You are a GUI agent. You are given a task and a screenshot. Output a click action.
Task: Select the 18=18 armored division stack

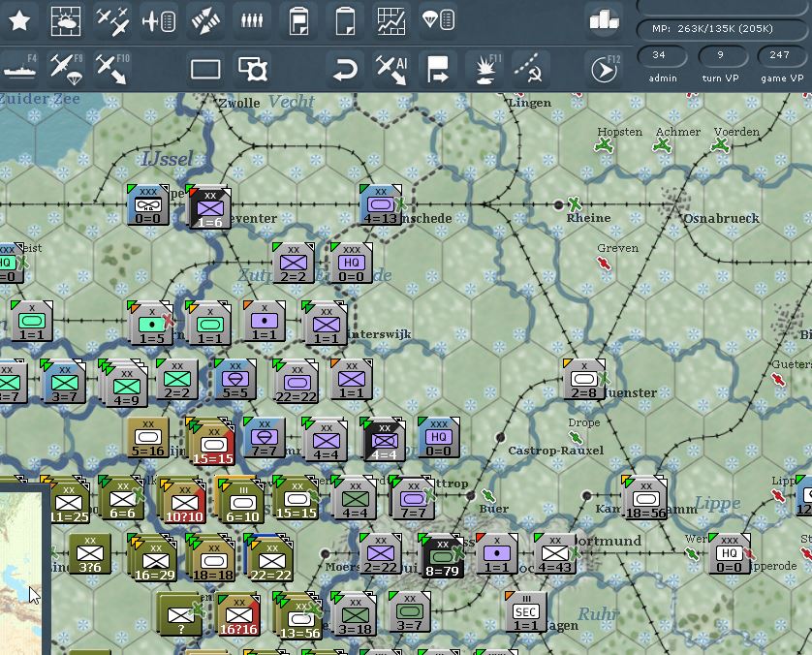212,559
